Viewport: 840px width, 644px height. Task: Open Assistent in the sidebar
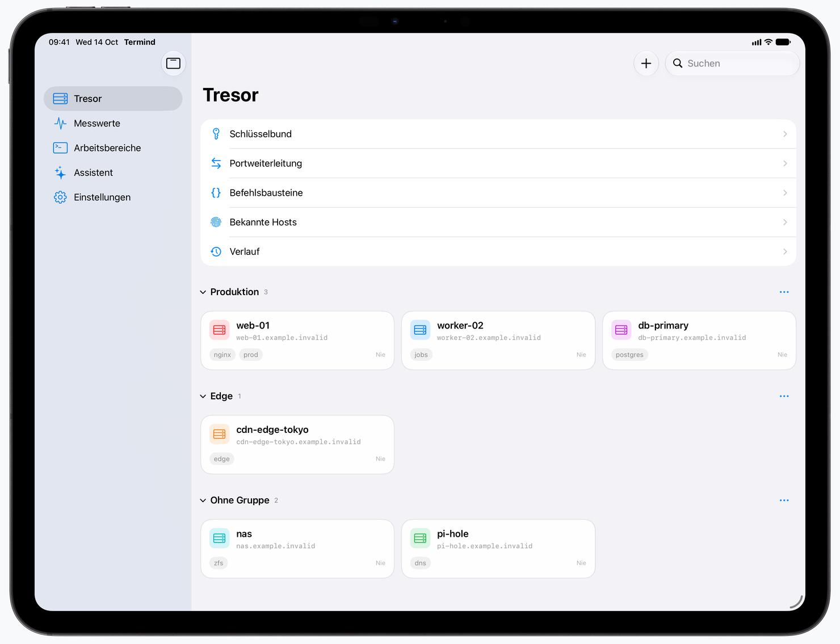[x=113, y=172]
